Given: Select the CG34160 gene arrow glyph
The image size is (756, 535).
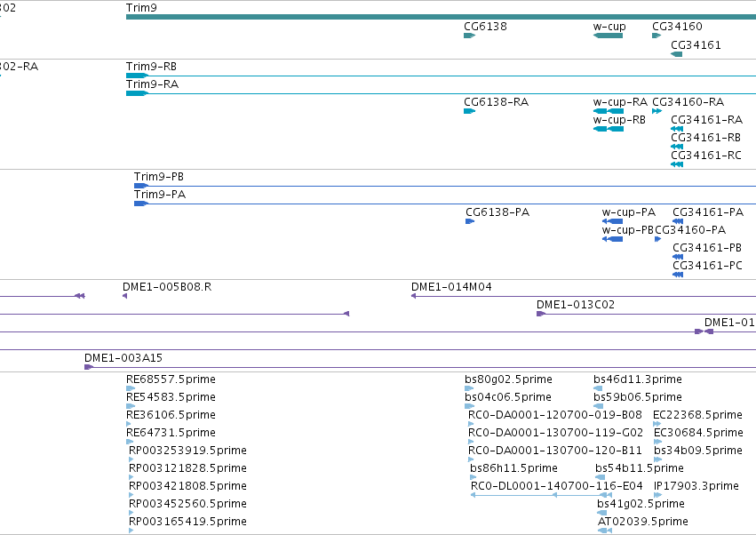Looking at the screenshot, I should point(657,36).
